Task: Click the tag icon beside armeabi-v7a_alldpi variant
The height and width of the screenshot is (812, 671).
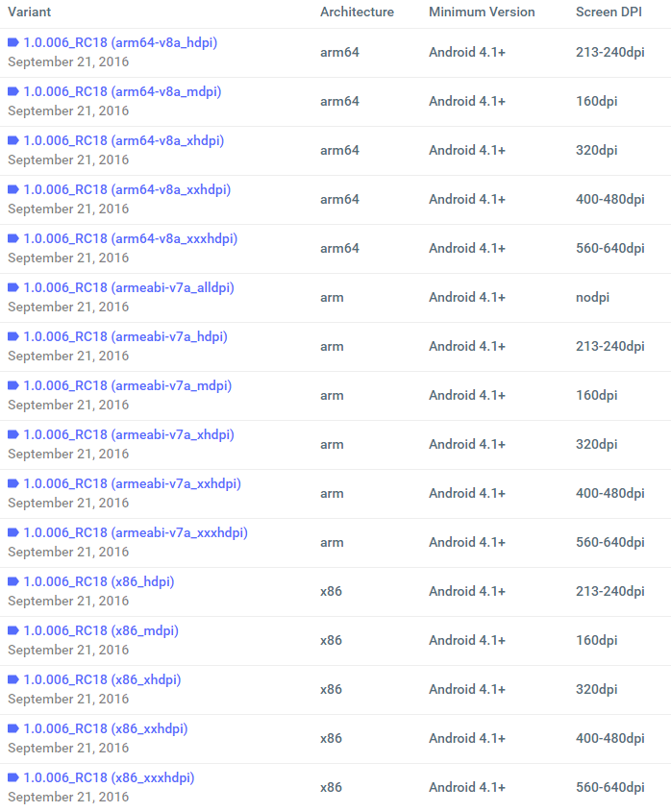Action: [13, 288]
